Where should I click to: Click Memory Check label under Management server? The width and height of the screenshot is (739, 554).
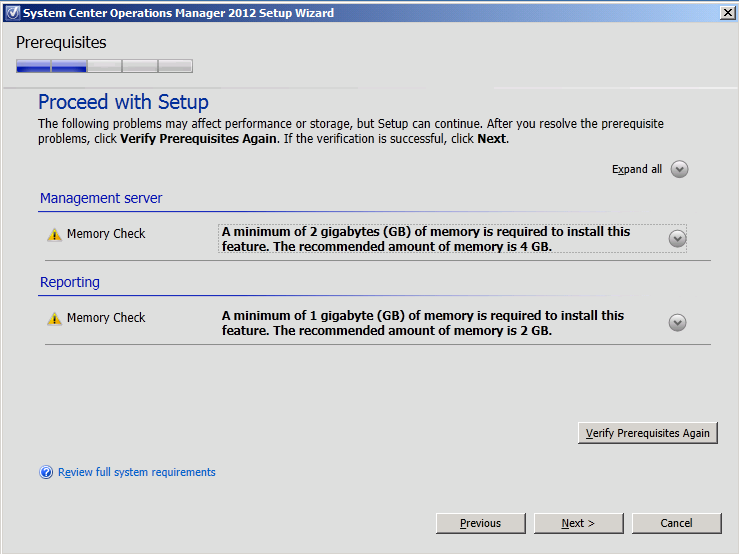(x=106, y=234)
